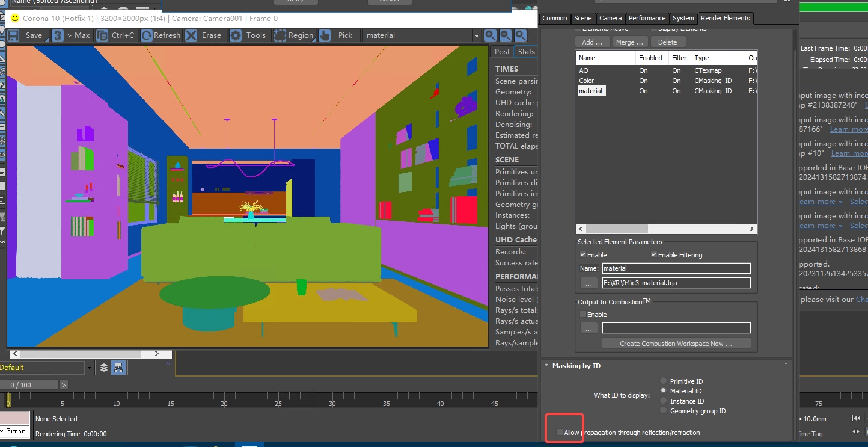Switch to the Performance tab
Image resolution: width=868 pixels, height=447 pixels.
pos(647,18)
